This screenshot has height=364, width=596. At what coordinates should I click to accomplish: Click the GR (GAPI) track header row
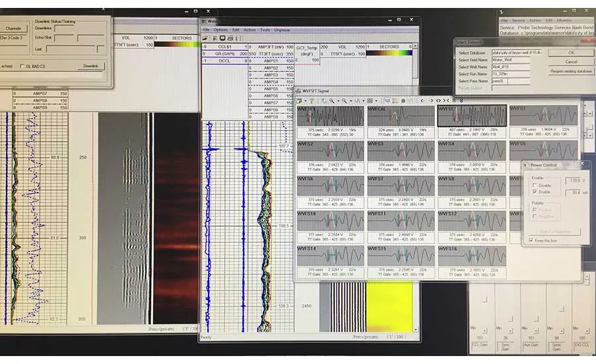tap(224, 54)
